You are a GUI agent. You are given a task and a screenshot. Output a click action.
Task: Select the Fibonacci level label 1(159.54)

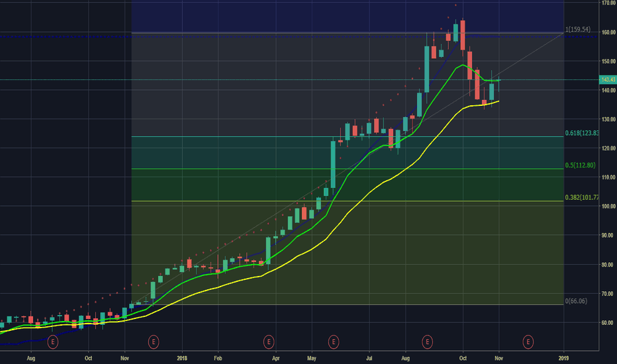[578, 30]
